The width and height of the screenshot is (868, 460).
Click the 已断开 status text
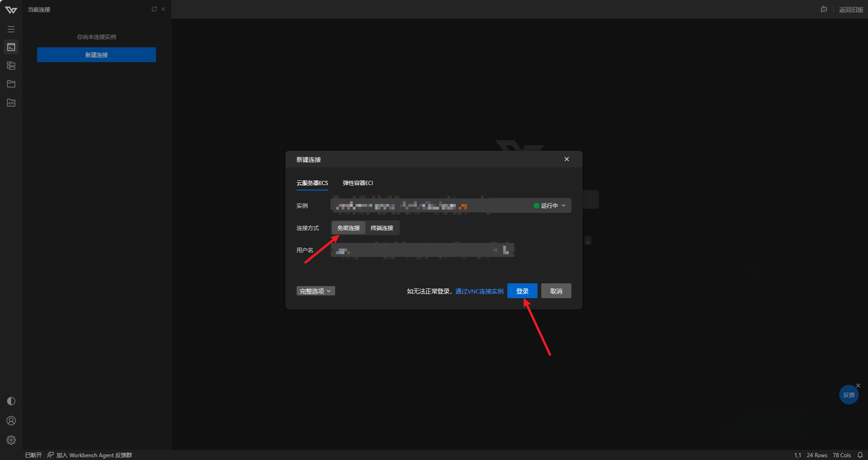(x=33, y=455)
